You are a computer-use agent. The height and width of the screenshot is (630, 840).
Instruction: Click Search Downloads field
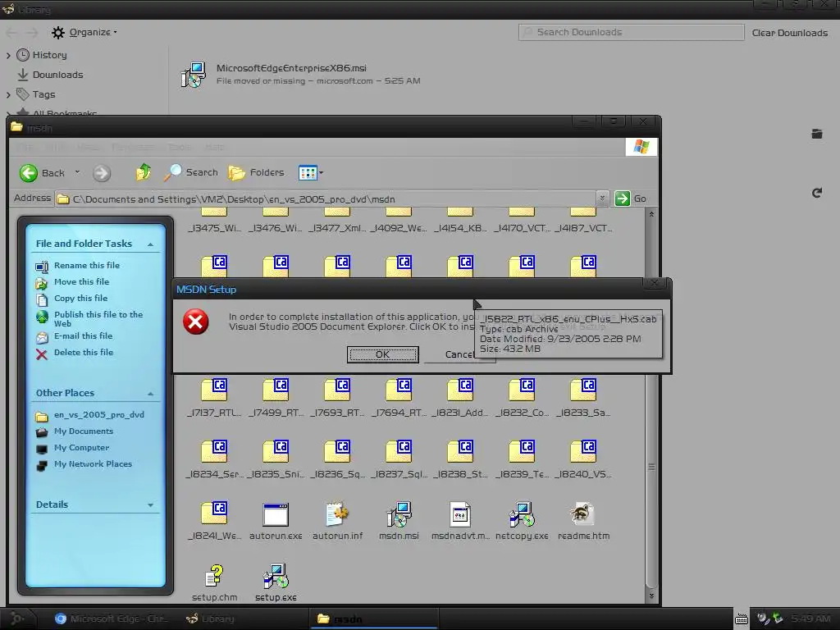click(x=631, y=32)
